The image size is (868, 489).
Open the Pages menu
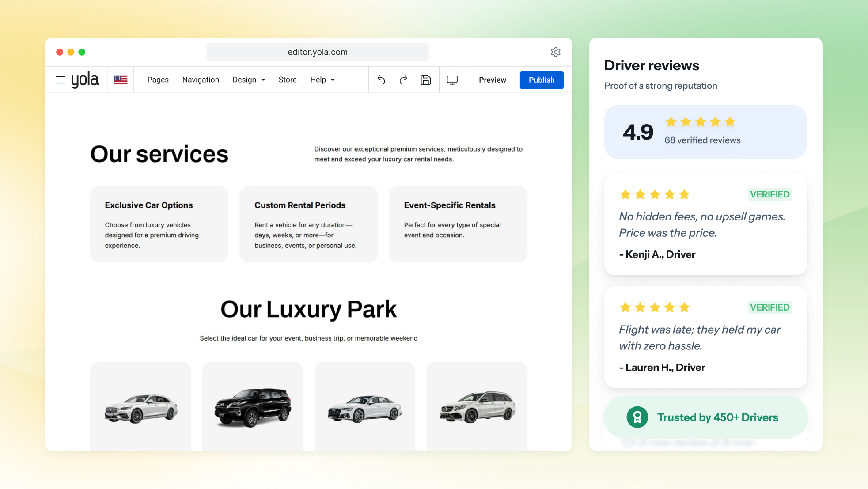click(158, 80)
